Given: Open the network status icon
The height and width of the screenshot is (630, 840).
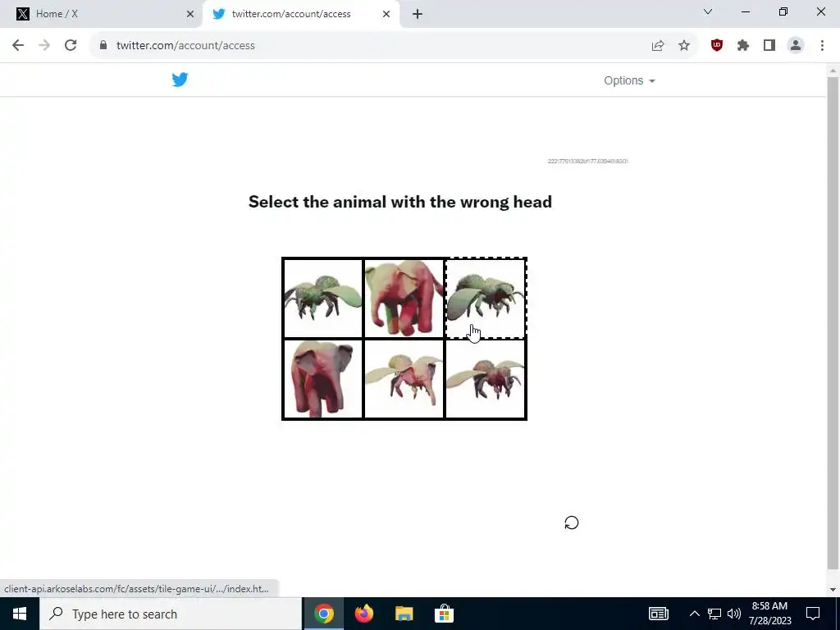Looking at the screenshot, I should [714, 614].
